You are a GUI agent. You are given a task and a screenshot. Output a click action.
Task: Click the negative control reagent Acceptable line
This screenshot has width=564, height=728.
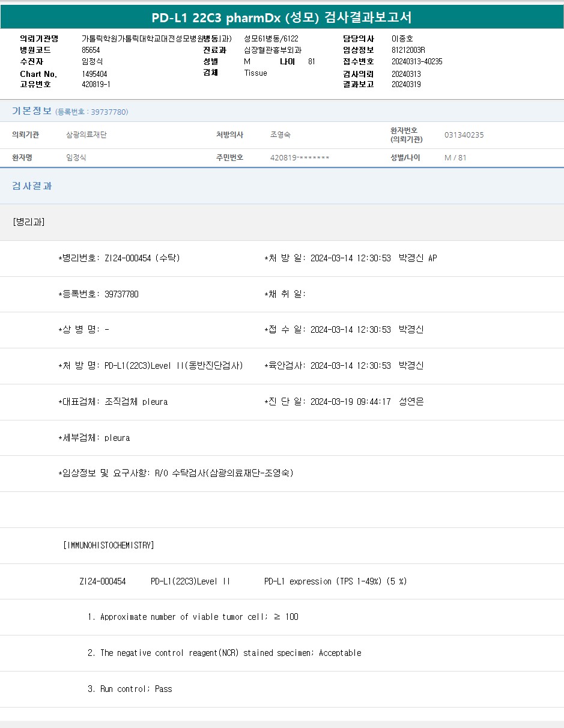pos(225,653)
